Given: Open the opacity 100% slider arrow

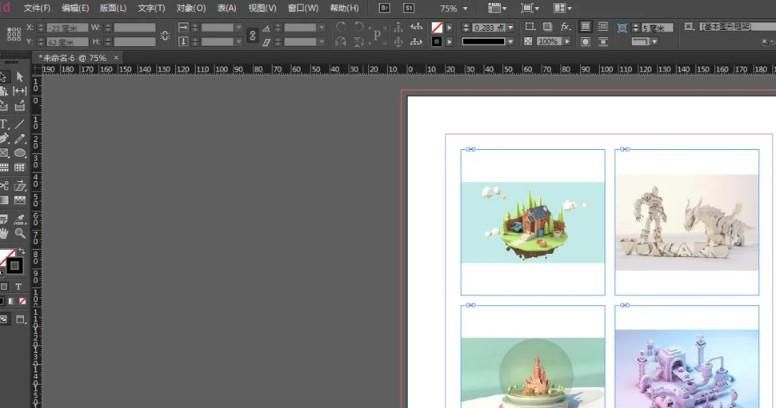Looking at the screenshot, I should pos(567,42).
